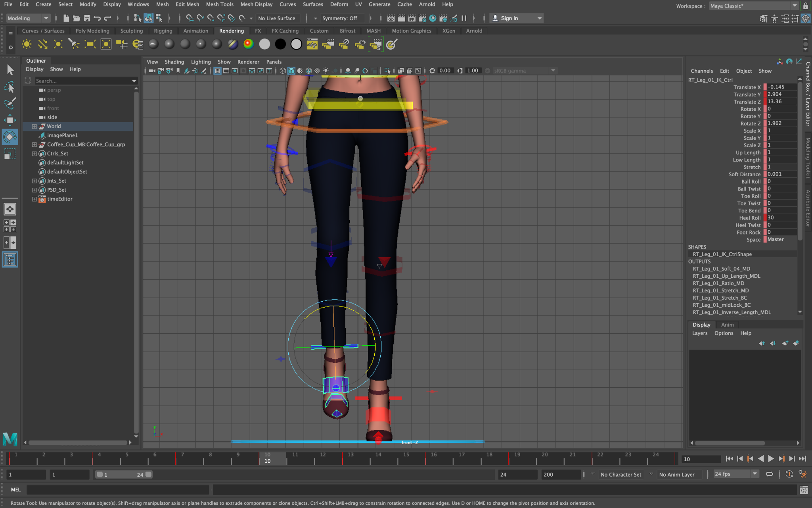The height and width of the screenshot is (508, 812).
Task: Select RT_Leg_01_Stretch_MD in the Outputs list
Action: pyautogui.click(x=720, y=291)
